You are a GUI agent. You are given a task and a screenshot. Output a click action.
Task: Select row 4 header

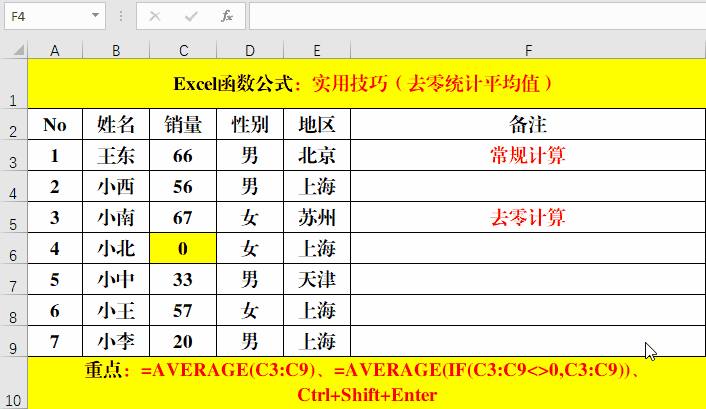pos(14,186)
